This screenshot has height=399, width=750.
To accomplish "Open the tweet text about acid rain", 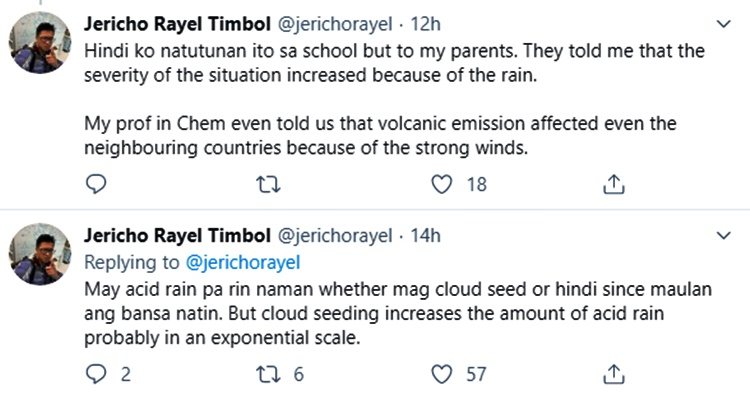I will point(398,313).
